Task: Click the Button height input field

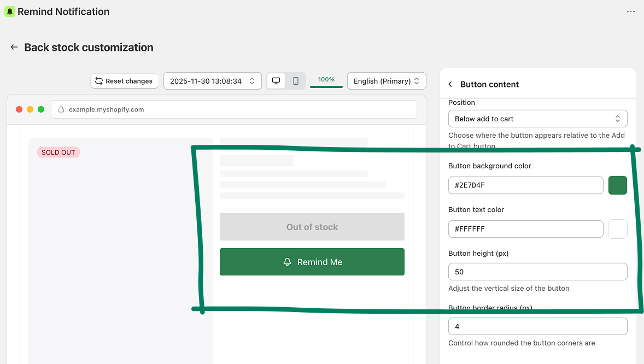Action: coord(537,272)
